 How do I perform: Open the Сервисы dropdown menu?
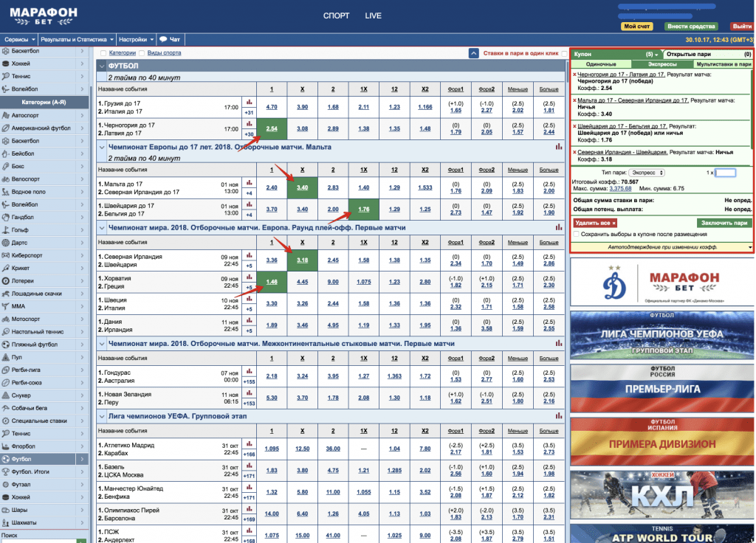19,39
